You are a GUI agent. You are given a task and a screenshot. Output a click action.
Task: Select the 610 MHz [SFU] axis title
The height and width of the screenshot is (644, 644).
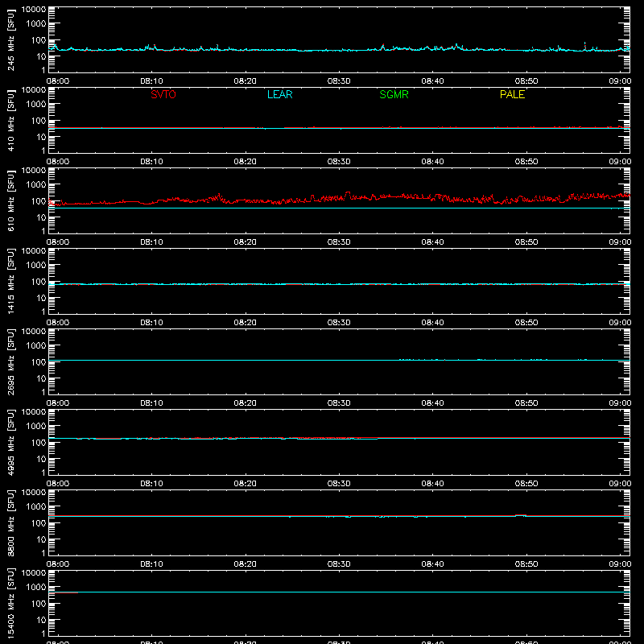point(10,200)
